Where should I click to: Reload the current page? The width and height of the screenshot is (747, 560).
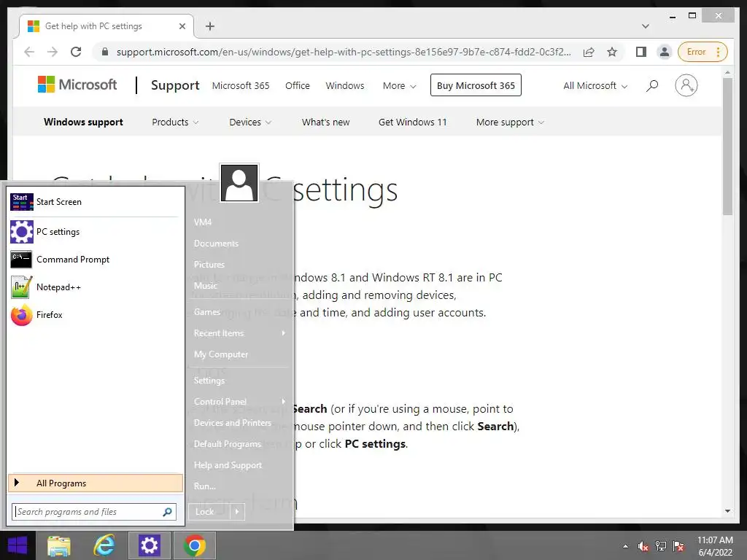click(x=76, y=52)
